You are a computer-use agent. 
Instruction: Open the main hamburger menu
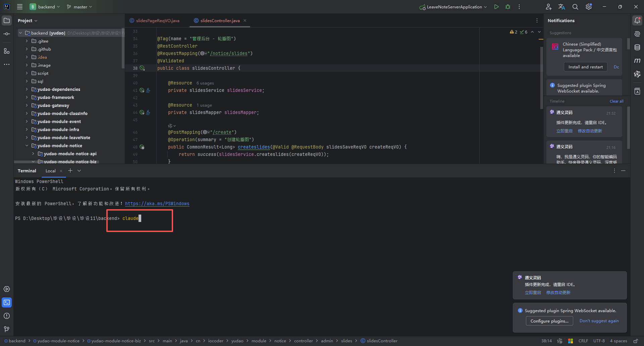tap(20, 6)
